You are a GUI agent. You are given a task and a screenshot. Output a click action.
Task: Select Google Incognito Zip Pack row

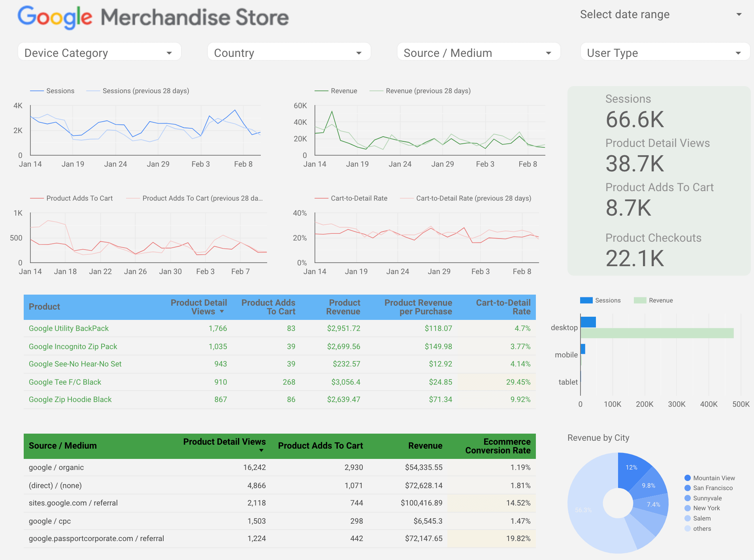[280, 346]
